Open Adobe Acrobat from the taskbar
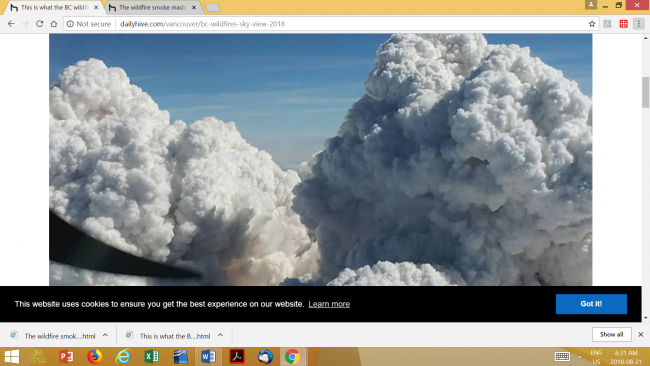This screenshot has height=366, width=650. [x=237, y=356]
